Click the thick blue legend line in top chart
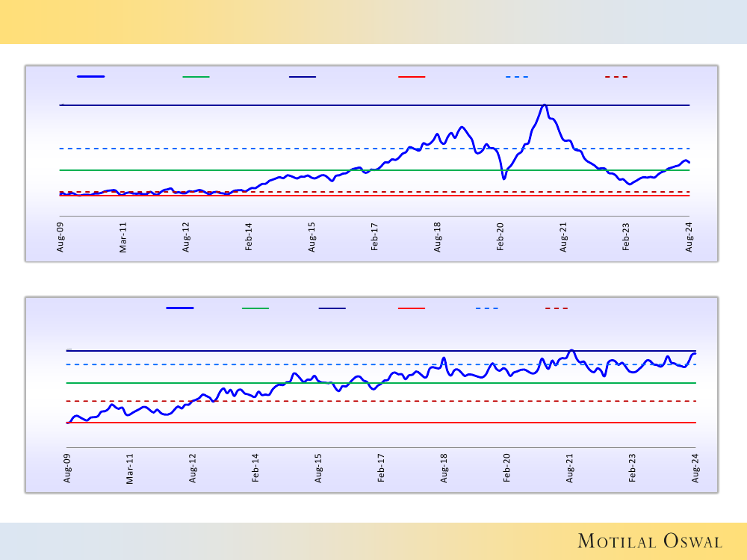The image size is (747, 560). 91,76
